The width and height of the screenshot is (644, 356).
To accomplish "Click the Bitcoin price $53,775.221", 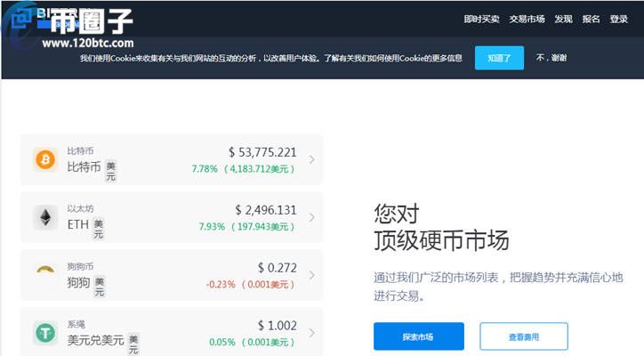I will 262,152.
